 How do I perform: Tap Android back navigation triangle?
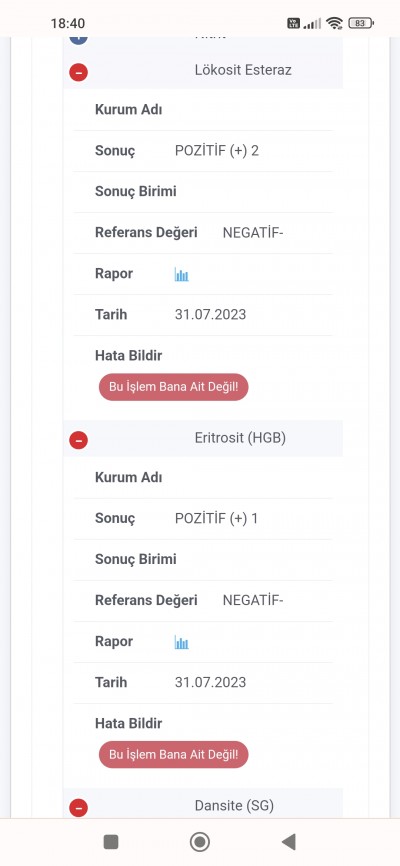coord(288,842)
